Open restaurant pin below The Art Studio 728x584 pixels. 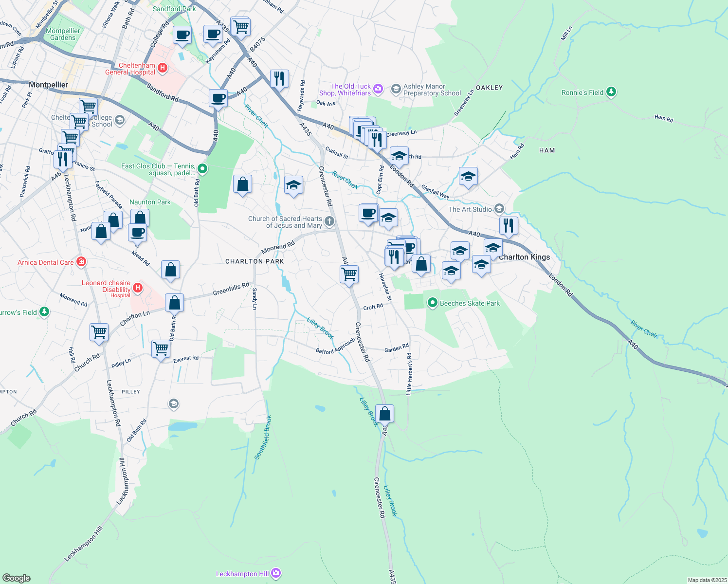tap(509, 225)
